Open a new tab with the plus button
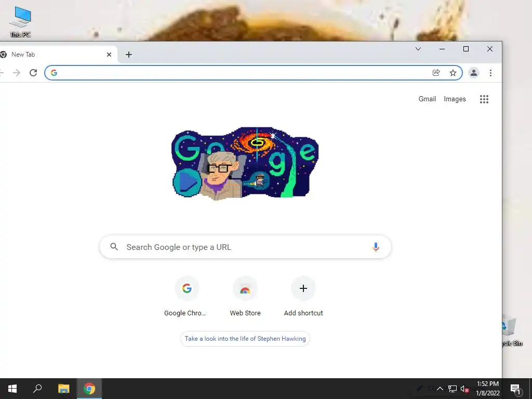532x399 pixels. tap(129, 55)
